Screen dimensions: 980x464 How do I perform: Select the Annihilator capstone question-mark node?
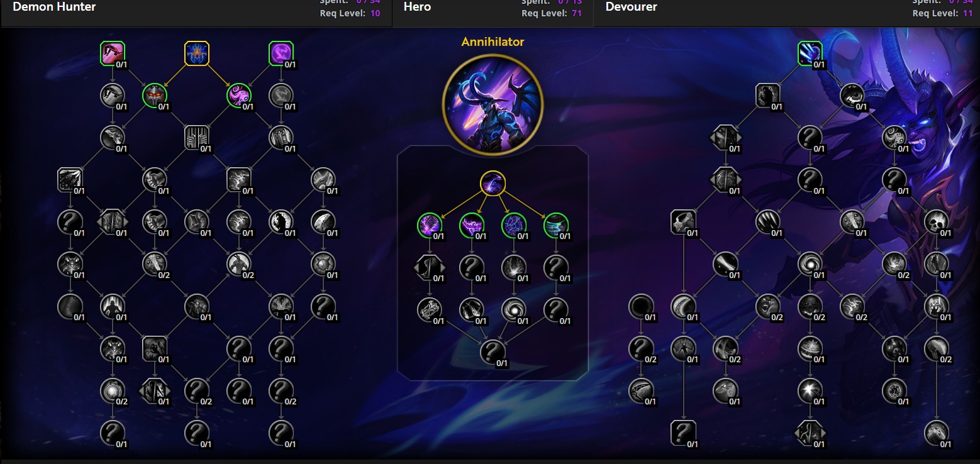(x=493, y=352)
